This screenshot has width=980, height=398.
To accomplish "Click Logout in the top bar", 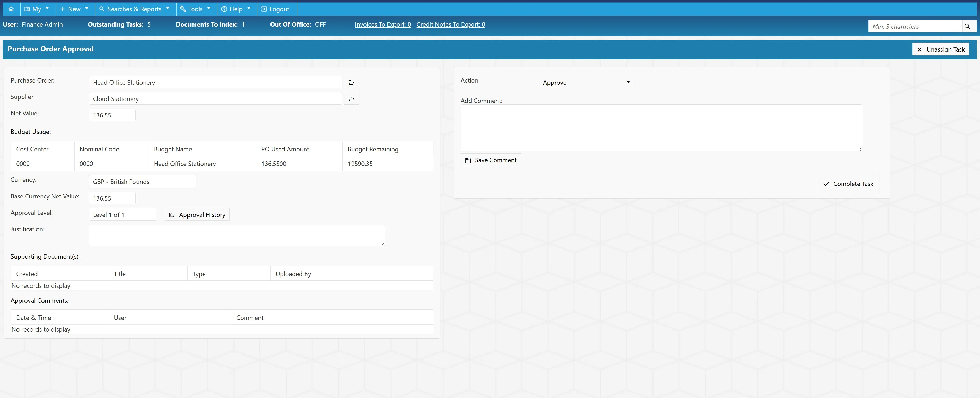I will point(275,9).
